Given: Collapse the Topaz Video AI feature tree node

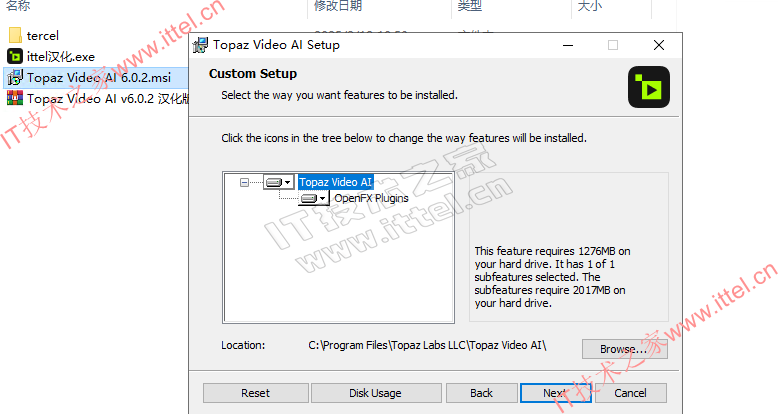Looking at the screenshot, I should (244, 182).
